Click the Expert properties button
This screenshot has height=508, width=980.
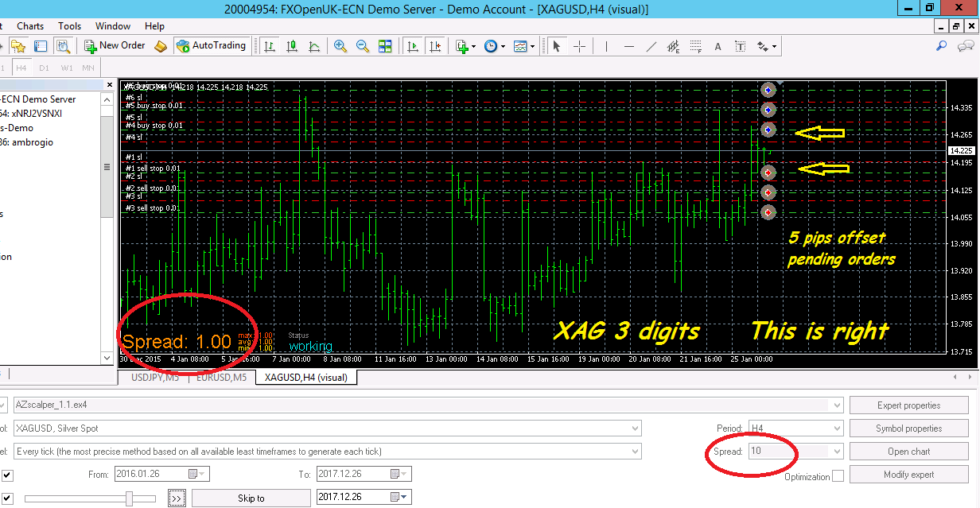pyautogui.click(x=908, y=405)
